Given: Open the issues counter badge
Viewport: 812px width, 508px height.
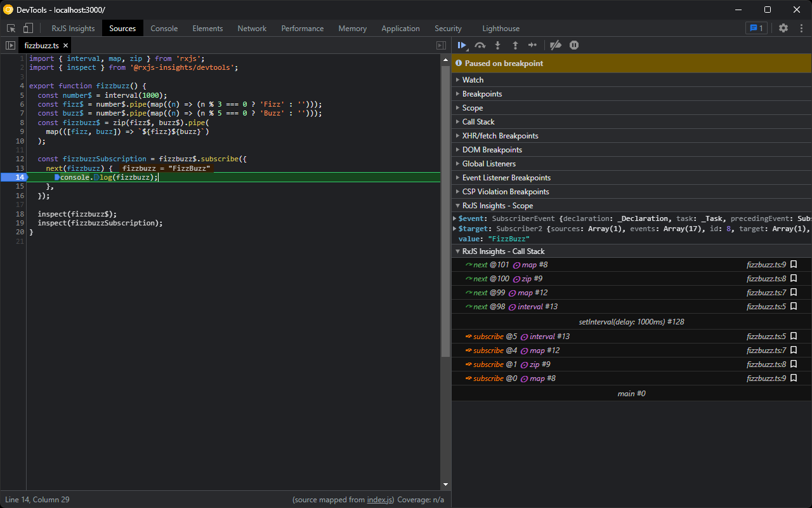Looking at the screenshot, I should point(756,28).
